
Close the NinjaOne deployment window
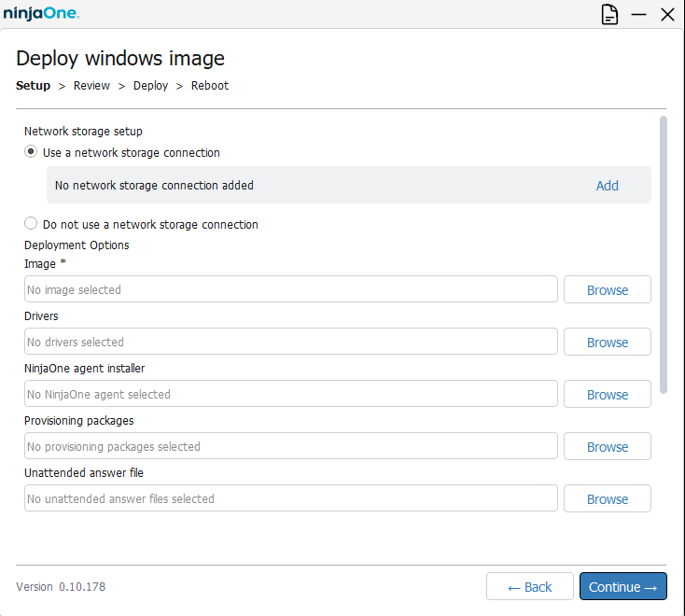pyautogui.click(x=667, y=14)
